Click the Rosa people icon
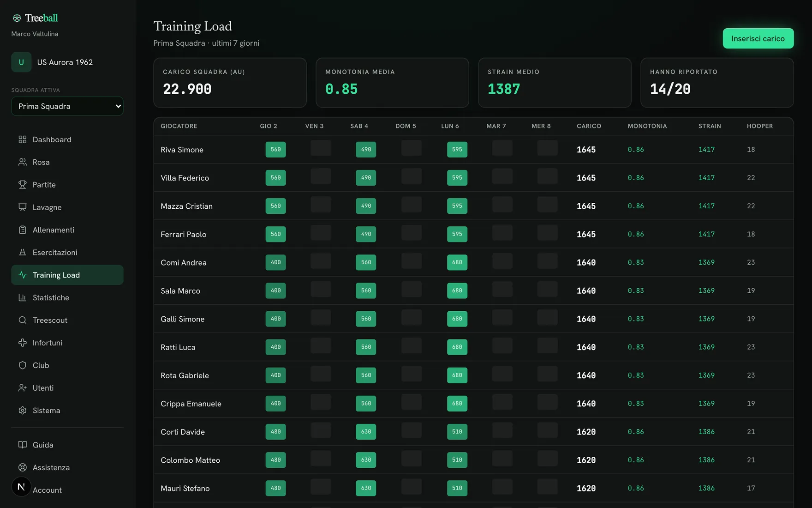The height and width of the screenshot is (508, 812). point(22,162)
